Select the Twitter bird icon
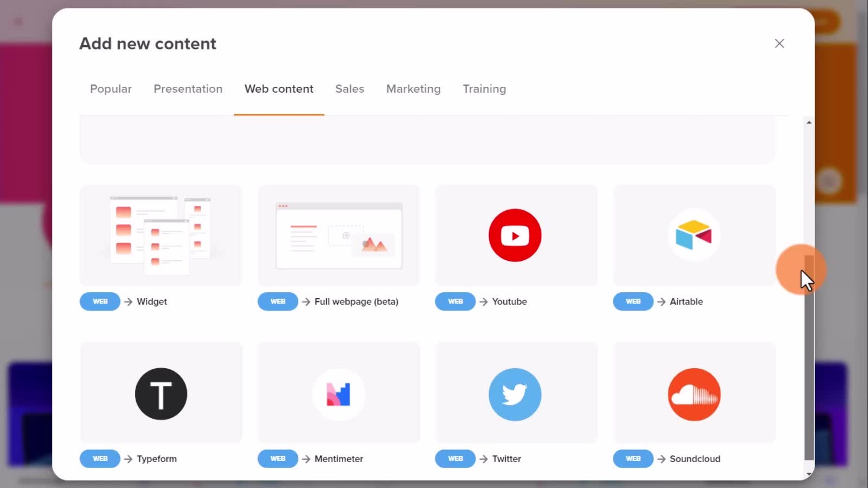The image size is (868, 488). point(515,394)
